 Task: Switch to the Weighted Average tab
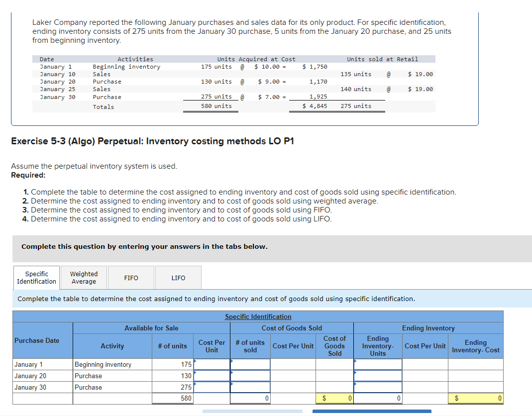pyautogui.click(x=83, y=277)
